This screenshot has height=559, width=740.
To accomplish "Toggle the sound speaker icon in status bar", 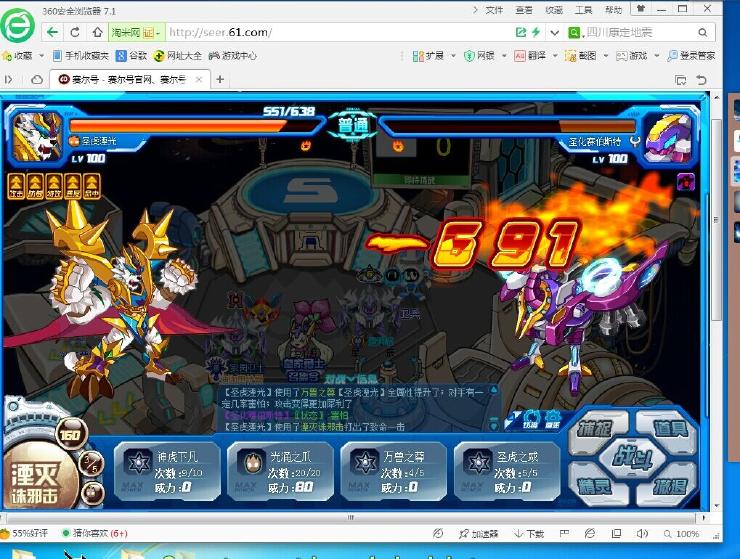I will pos(642,534).
